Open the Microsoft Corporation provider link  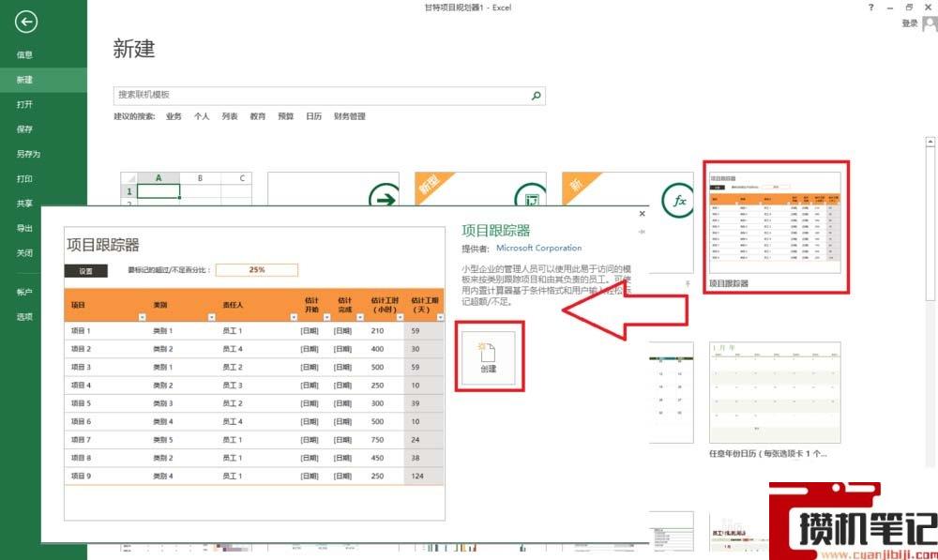click(x=538, y=248)
